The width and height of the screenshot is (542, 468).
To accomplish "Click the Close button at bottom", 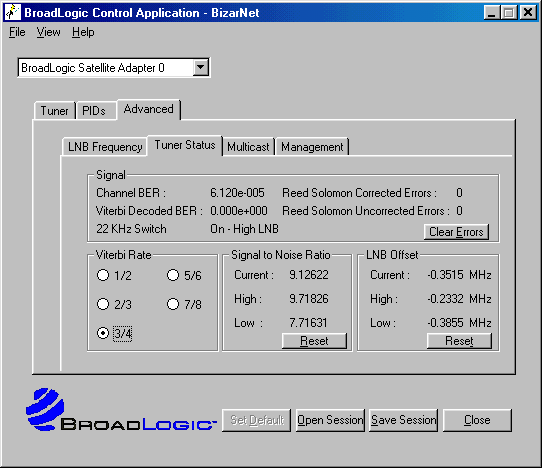I will click(x=477, y=420).
